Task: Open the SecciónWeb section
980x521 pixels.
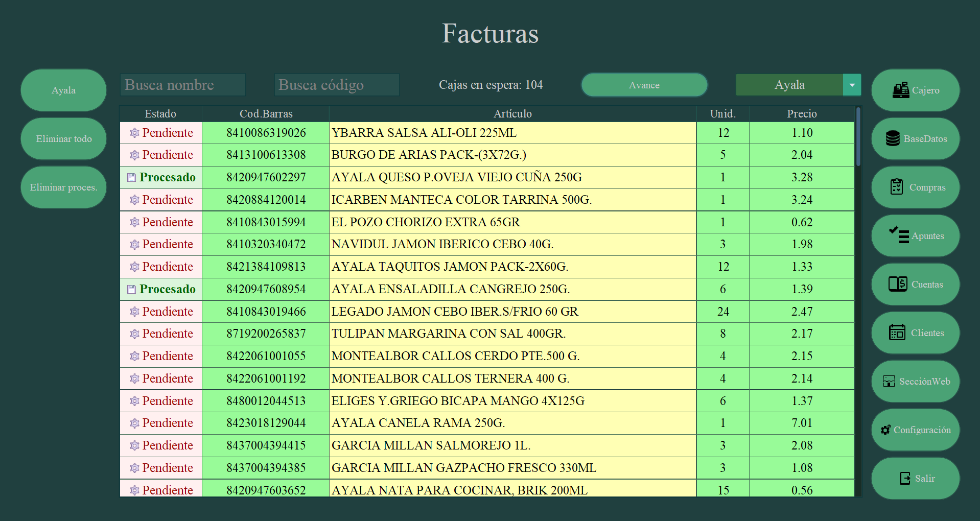Action: [915, 382]
